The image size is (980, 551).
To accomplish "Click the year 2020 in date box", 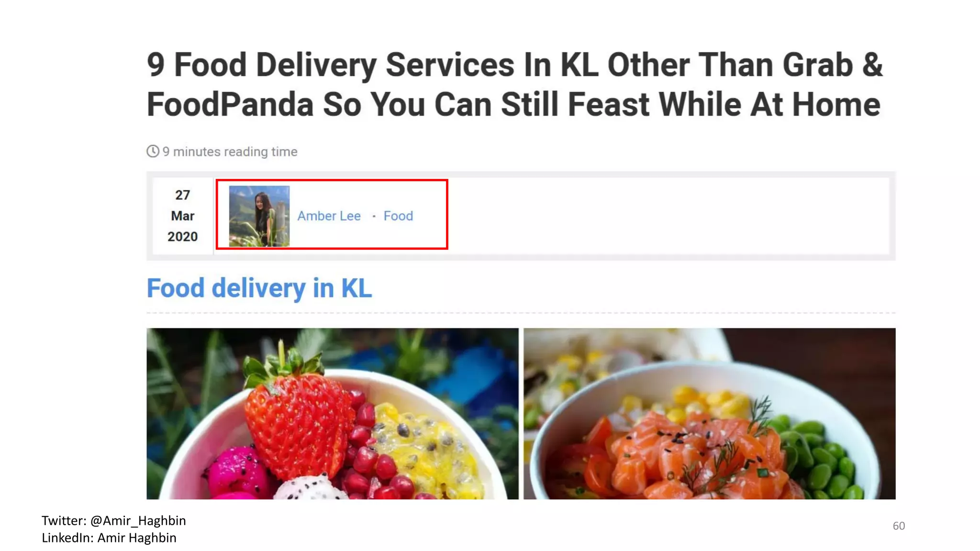I will point(182,236).
